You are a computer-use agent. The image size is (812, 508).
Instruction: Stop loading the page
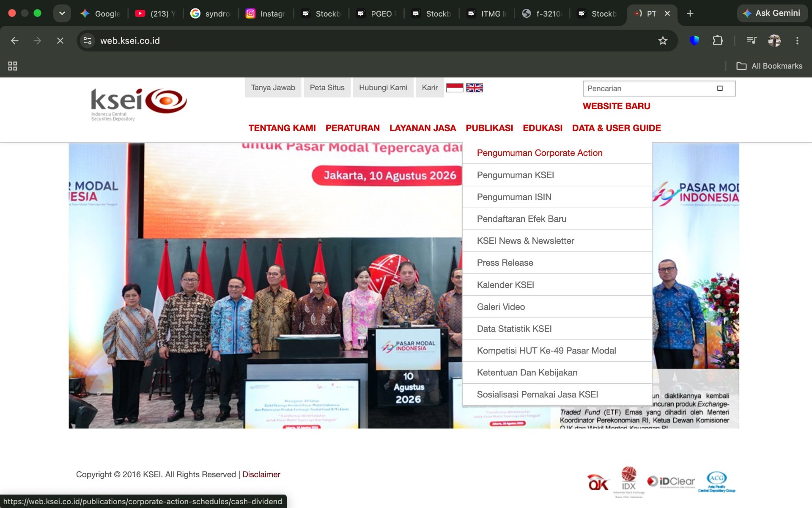click(x=60, y=41)
